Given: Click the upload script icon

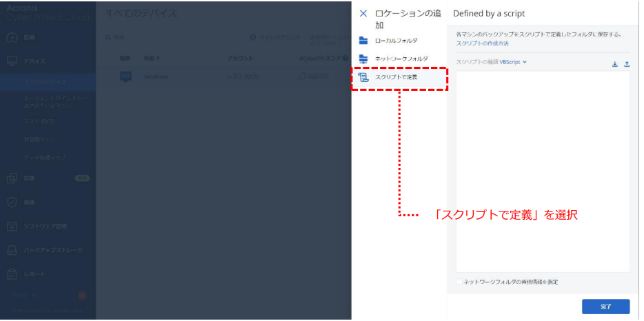Looking at the screenshot, I should pos(626,64).
